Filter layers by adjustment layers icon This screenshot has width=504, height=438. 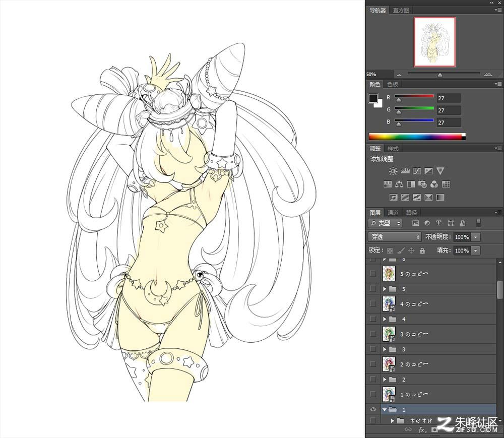point(427,223)
